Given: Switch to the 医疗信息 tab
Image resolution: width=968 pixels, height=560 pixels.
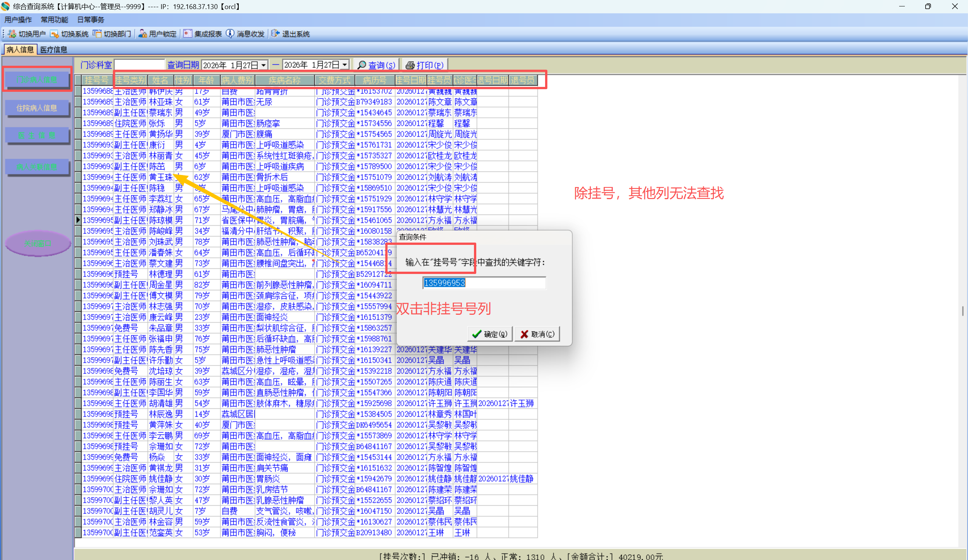Looking at the screenshot, I should [53, 50].
